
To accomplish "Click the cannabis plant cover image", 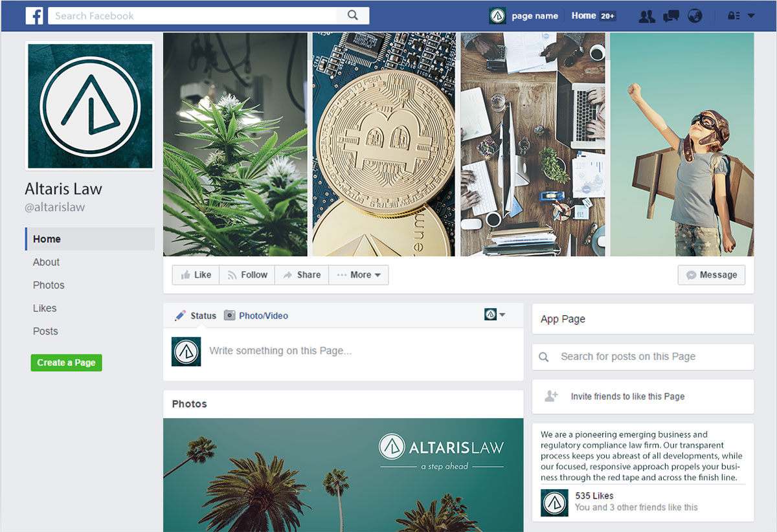I will (x=235, y=144).
